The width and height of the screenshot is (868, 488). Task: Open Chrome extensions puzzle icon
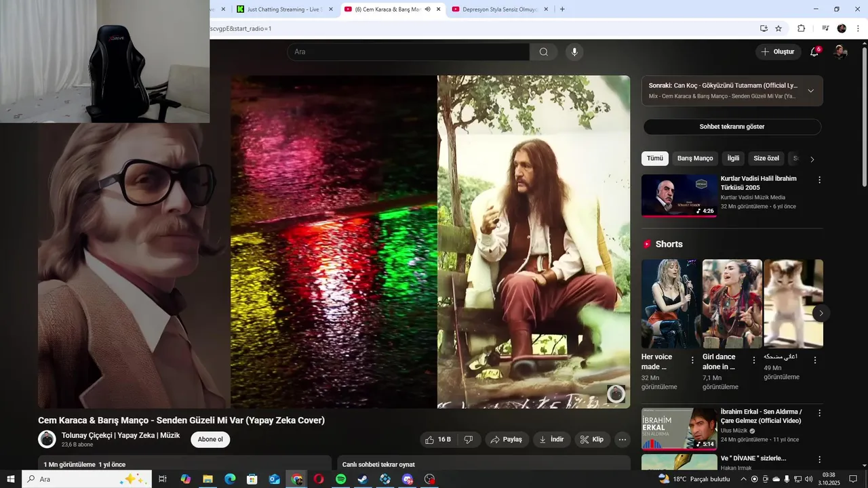tap(801, 28)
